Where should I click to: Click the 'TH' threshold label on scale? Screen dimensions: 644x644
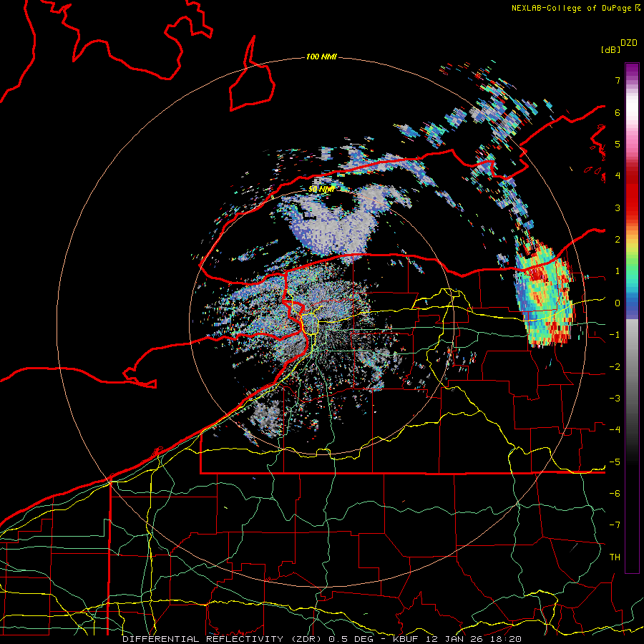click(615, 557)
